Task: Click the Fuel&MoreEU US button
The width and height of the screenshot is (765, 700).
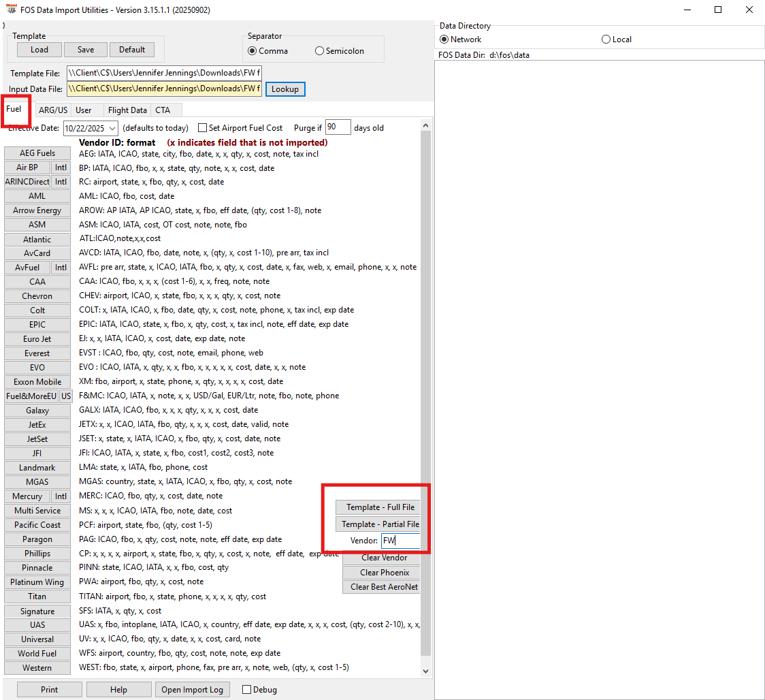Action: 65,396
